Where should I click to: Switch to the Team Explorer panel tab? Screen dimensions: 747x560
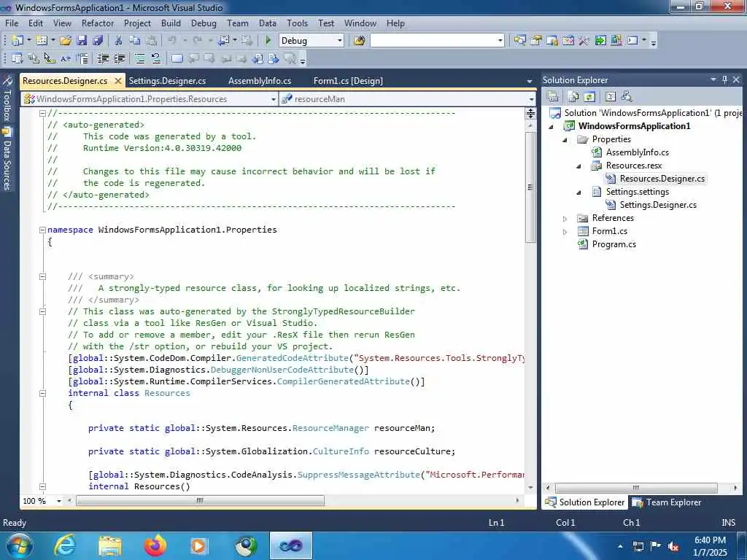(x=667, y=502)
